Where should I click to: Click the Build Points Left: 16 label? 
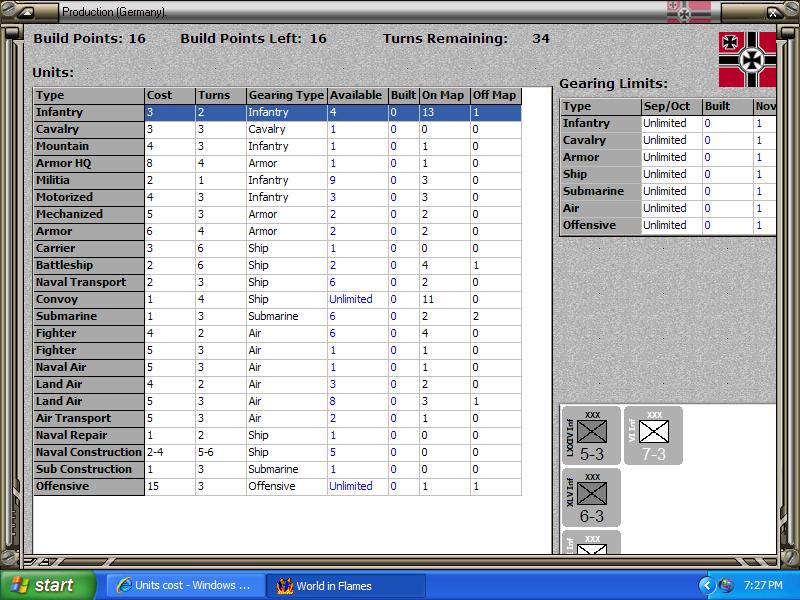253,39
